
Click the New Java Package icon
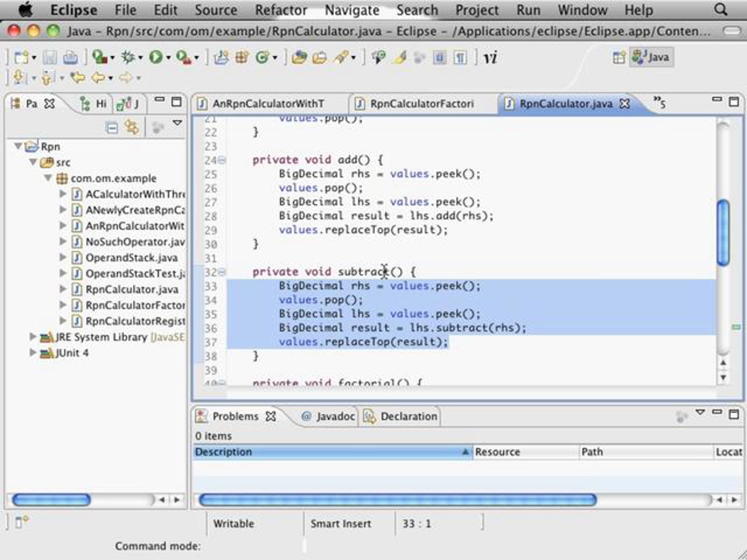242,57
